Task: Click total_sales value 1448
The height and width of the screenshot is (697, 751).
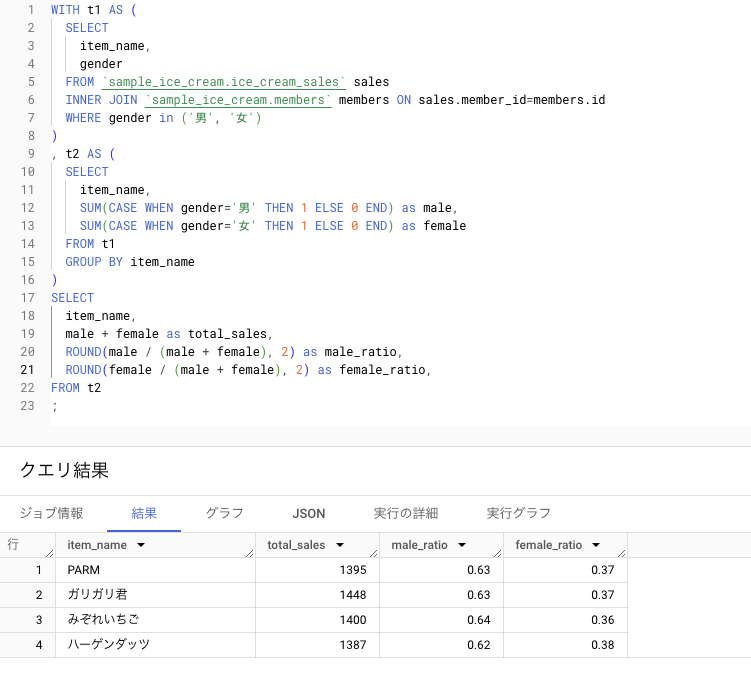Action: pyautogui.click(x=353, y=595)
